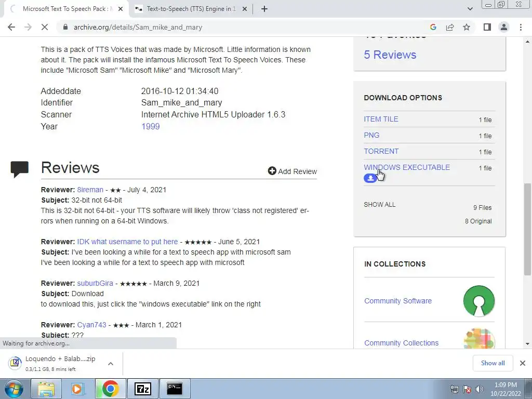Stop loading the page
The width and height of the screenshot is (532, 399).
pyautogui.click(x=45, y=27)
